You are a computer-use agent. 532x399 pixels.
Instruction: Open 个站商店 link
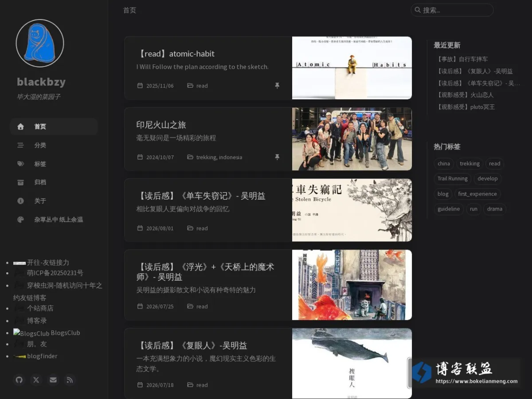point(40,308)
